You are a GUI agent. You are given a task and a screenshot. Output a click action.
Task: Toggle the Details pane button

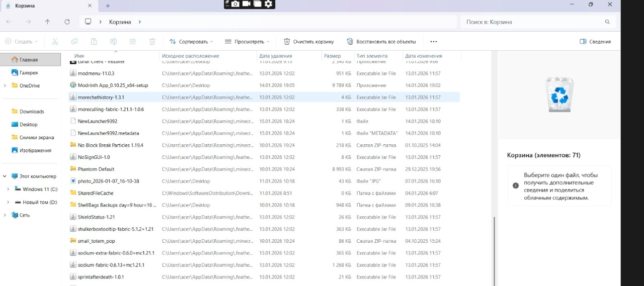click(x=595, y=42)
